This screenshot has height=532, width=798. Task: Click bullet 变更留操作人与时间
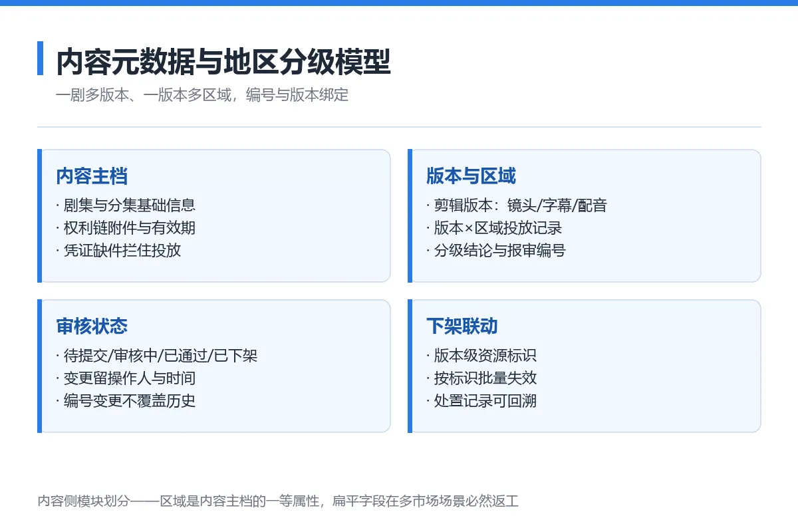pyautogui.click(x=126, y=378)
